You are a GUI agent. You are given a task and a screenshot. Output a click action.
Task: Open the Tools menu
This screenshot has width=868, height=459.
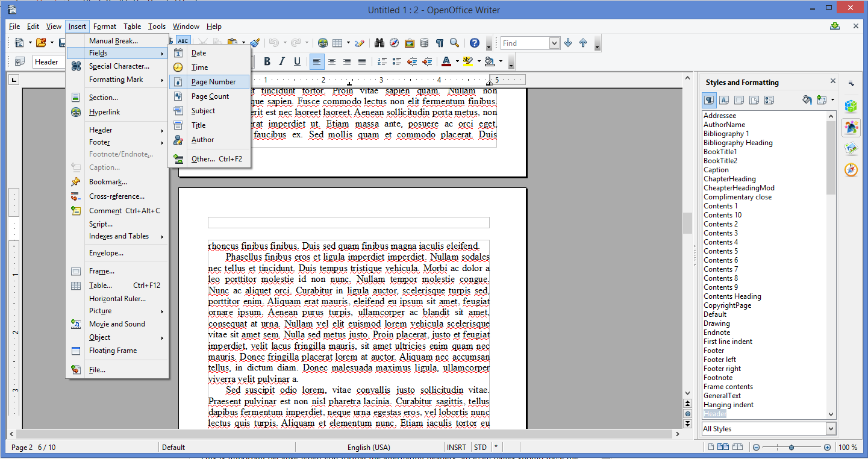[157, 27]
